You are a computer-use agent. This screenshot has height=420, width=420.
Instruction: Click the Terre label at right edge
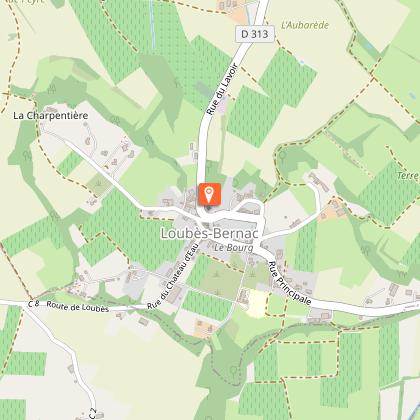[x=409, y=175]
